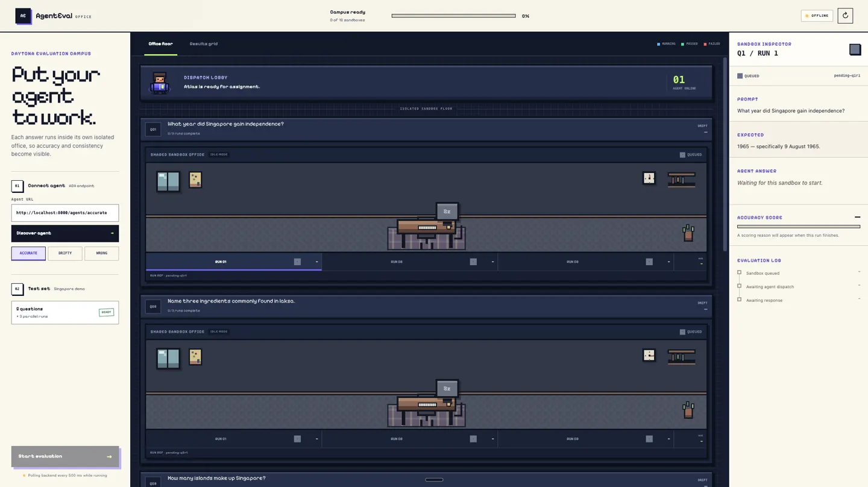Screen dimensions: 868x487
Task: Select the RUN 03 tab of laksa question
Action: tap(585, 439)
